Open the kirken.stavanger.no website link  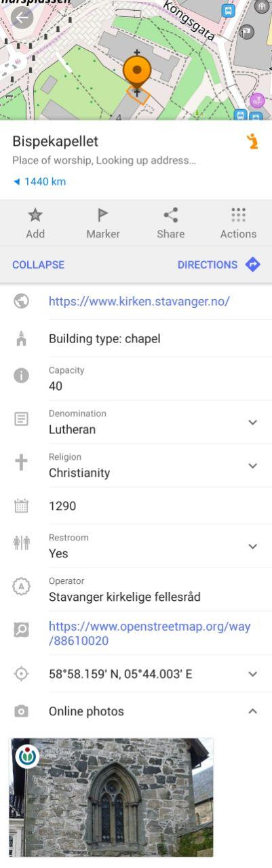click(x=139, y=302)
